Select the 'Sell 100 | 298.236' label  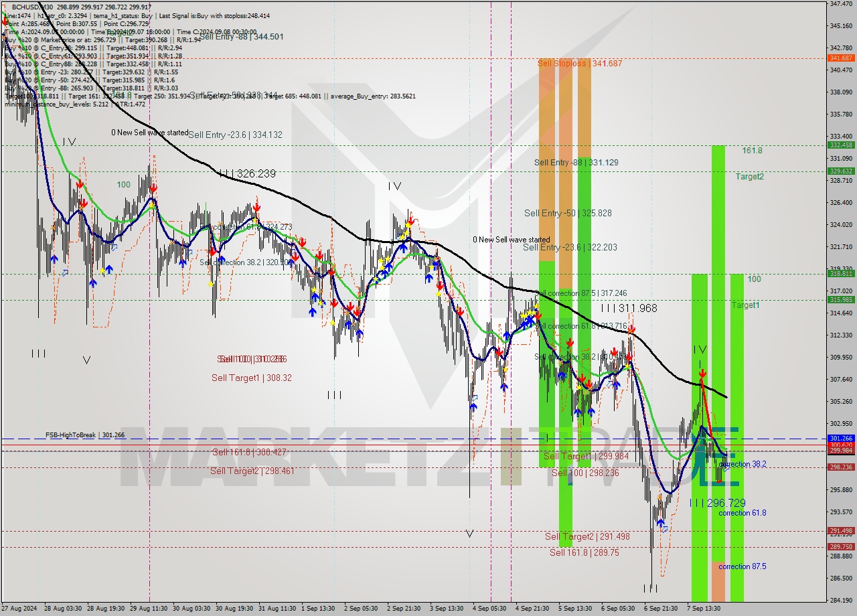[x=585, y=473]
